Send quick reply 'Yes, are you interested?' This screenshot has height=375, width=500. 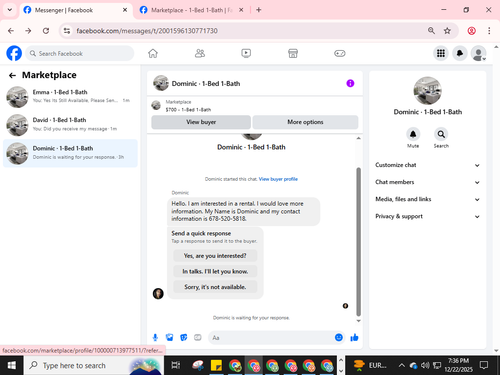click(x=215, y=256)
